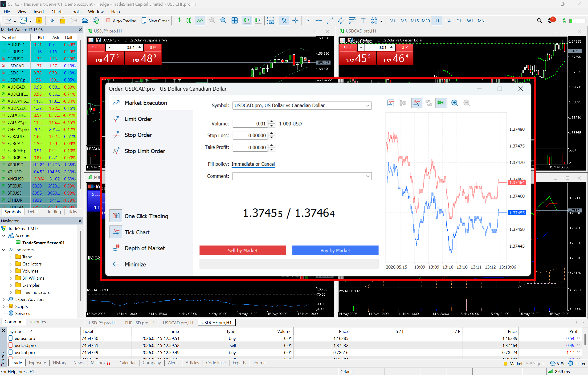Zoom out the order dialog tick chart
This screenshot has width=588, height=375.
pos(467,103)
